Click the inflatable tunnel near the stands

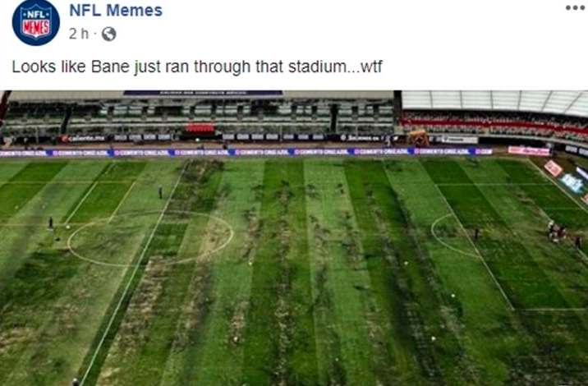(x=419, y=138)
